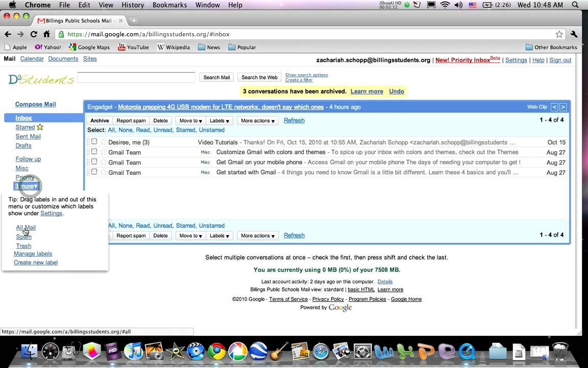Open Safari compass icon in Dock
This screenshot has height=368, width=588.
tap(321, 352)
